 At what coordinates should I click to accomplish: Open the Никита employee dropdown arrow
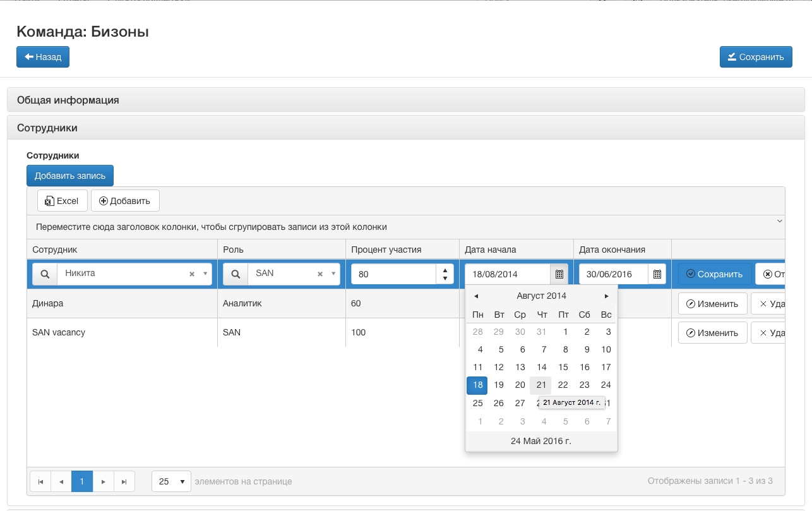pyautogui.click(x=205, y=274)
